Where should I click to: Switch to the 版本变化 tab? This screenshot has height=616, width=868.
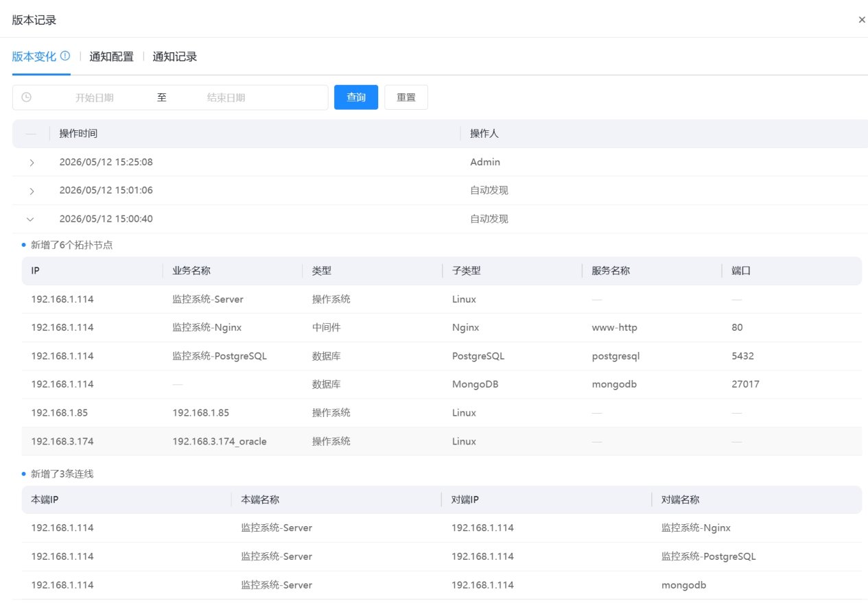click(34, 56)
